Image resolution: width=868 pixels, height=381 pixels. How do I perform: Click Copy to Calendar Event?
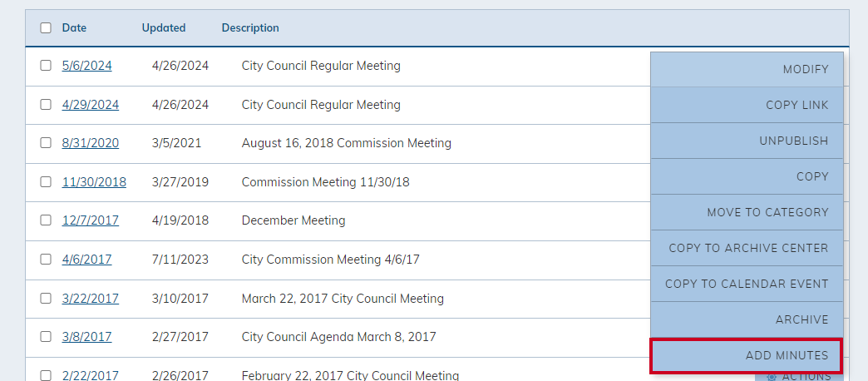pyautogui.click(x=747, y=284)
